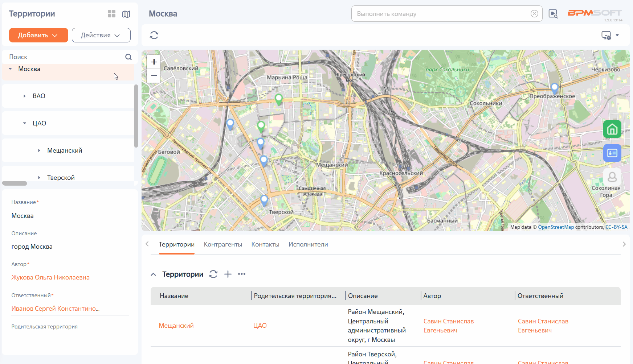Switch to map view icon

(126, 14)
